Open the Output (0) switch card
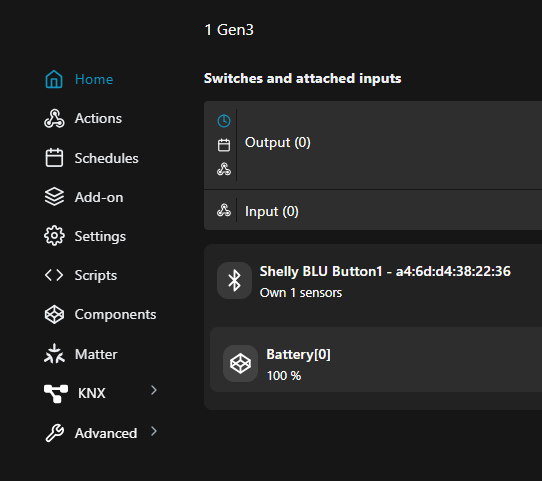This screenshot has height=481, width=542. click(x=373, y=145)
